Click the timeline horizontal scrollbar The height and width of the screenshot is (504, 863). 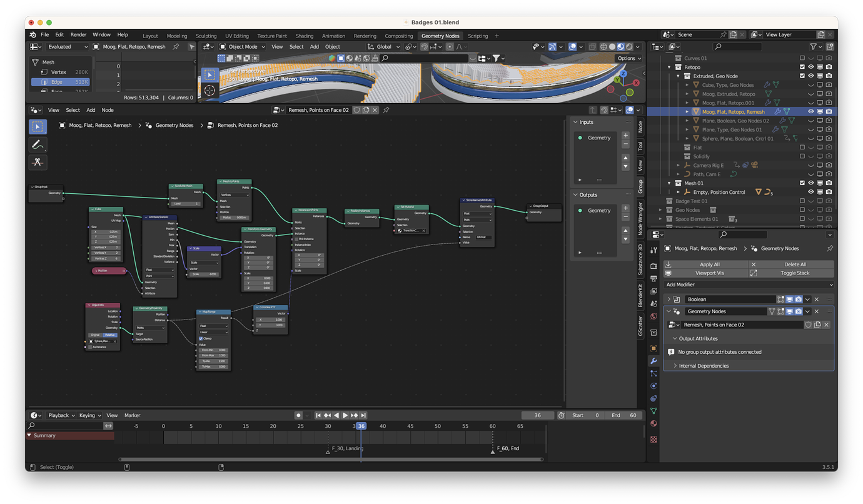[x=331, y=460]
